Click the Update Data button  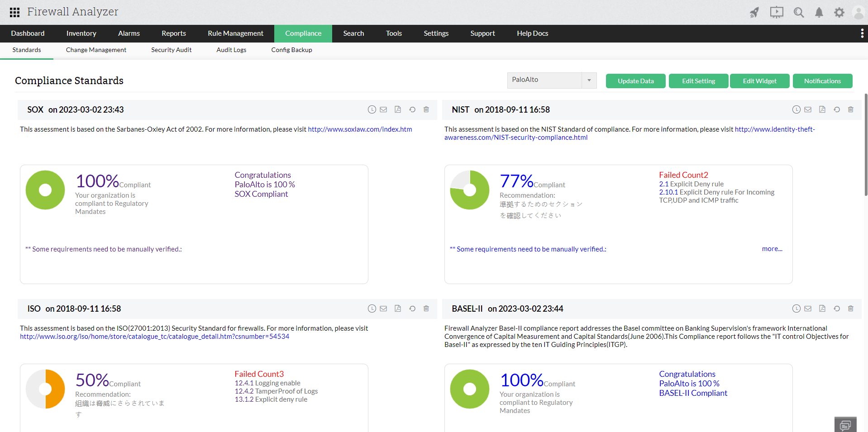tap(635, 81)
